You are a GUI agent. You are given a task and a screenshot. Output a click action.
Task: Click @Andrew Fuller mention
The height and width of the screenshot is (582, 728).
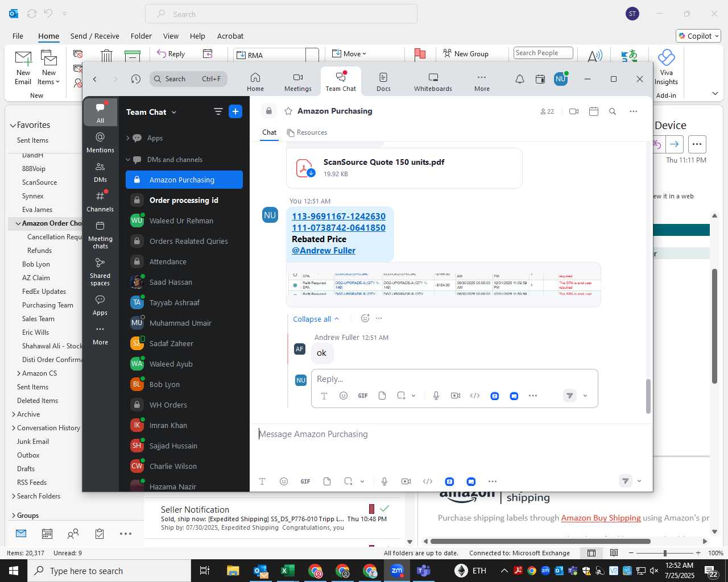pyautogui.click(x=324, y=251)
